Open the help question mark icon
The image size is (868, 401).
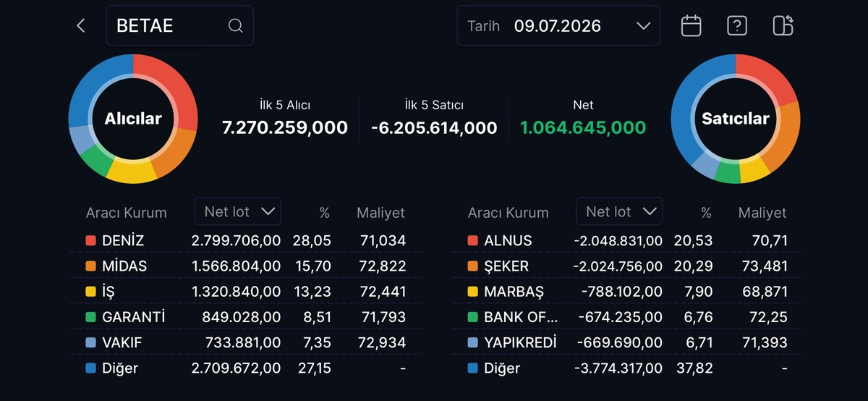pyautogui.click(x=736, y=26)
